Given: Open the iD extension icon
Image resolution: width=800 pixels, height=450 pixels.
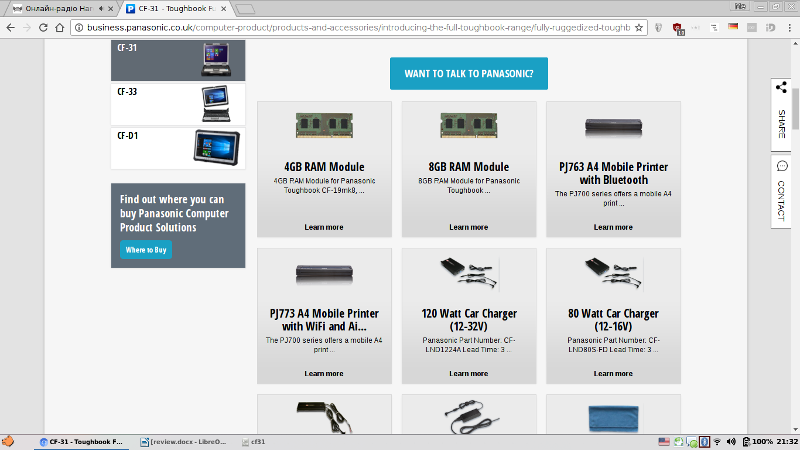Looking at the screenshot, I should pyautogui.click(x=770, y=28).
